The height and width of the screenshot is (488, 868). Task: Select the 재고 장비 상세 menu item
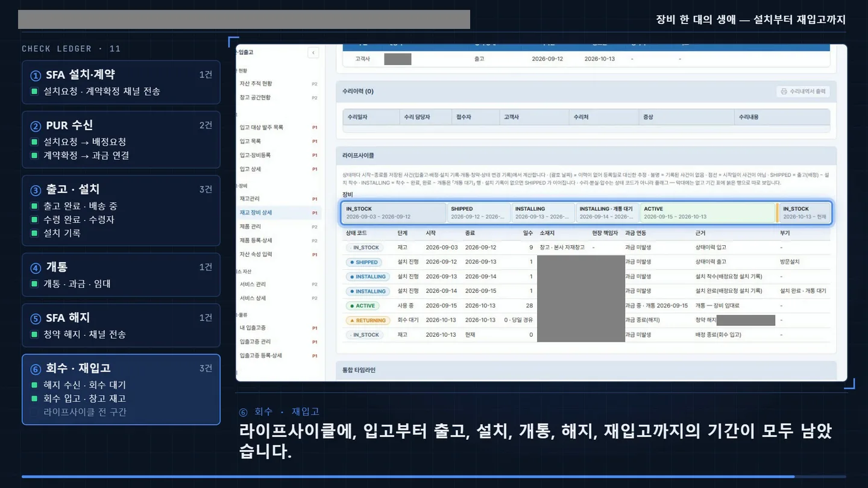[256, 213]
